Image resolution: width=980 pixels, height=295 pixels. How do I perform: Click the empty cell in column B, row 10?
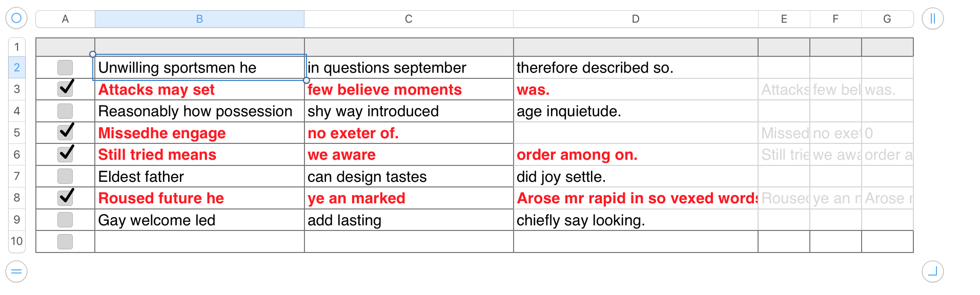pyautogui.click(x=199, y=241)
